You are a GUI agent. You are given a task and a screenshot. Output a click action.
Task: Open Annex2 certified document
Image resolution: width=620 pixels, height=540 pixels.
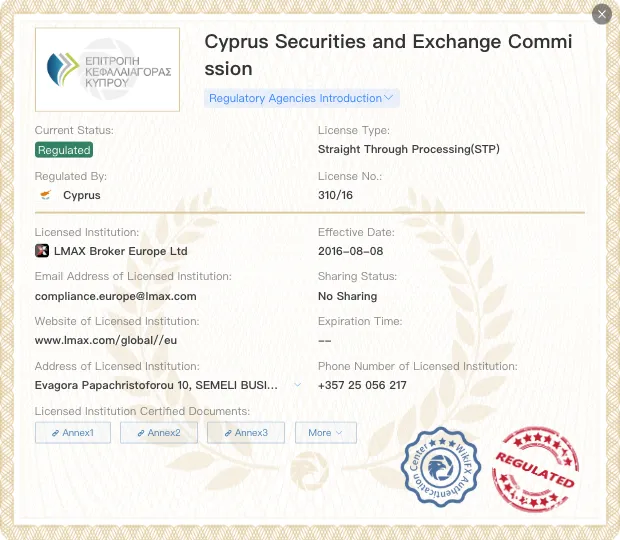(x=159, y=433)
